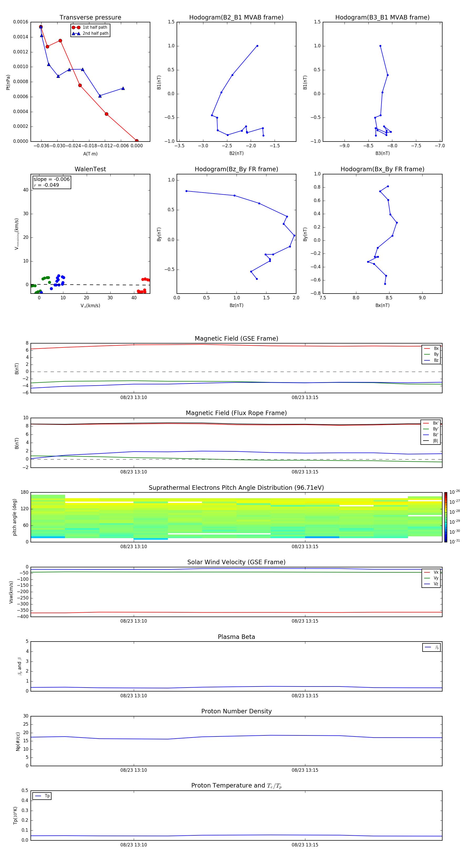Click '08/23 13:10' tick under temperature plot
The width and height of the screenshot is (473, 868).
[x=134, y=845]
